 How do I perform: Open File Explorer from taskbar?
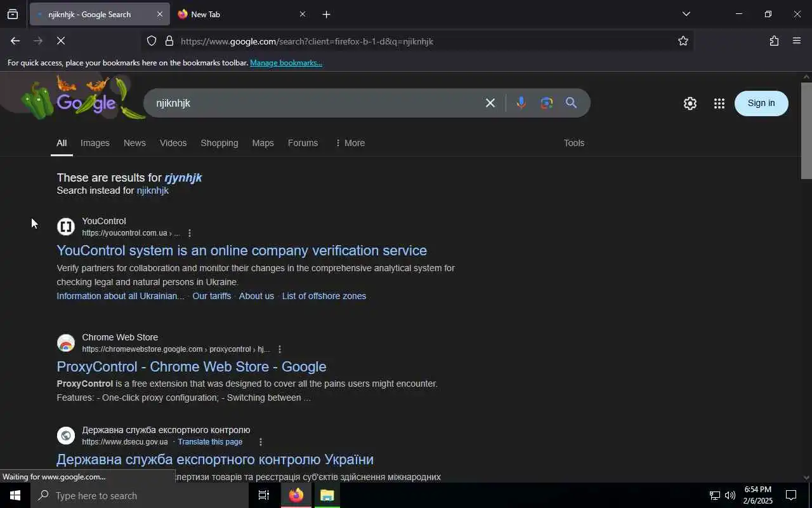click(327, 495)
